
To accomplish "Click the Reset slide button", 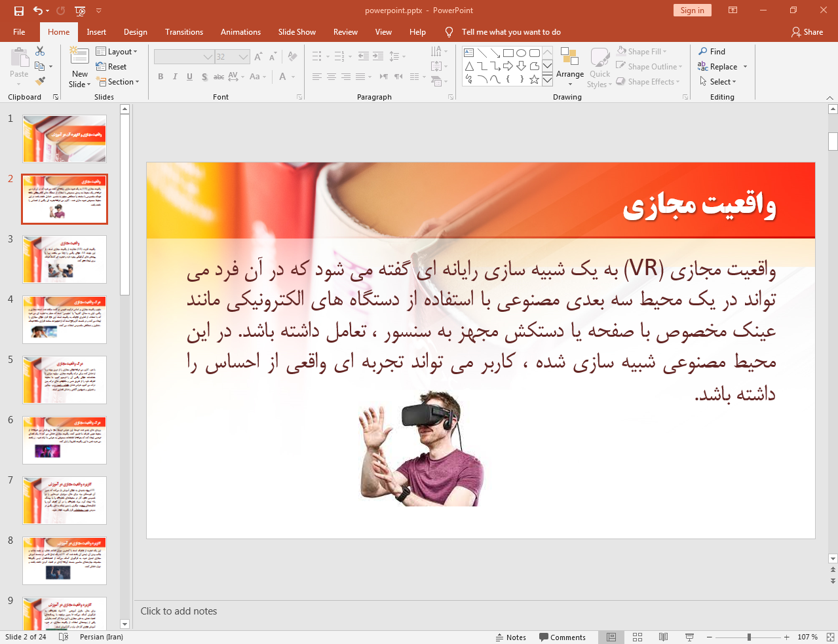I will coord(111,67).
